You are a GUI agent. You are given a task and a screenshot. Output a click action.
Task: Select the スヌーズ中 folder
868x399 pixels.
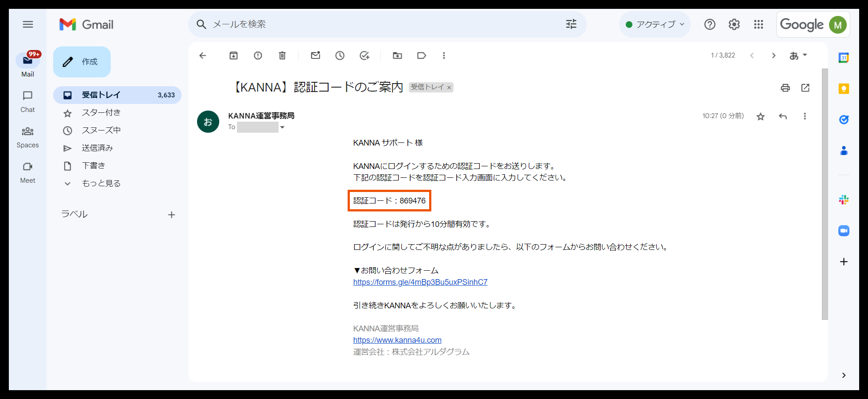pyautogui.click(x=117, y=130)
